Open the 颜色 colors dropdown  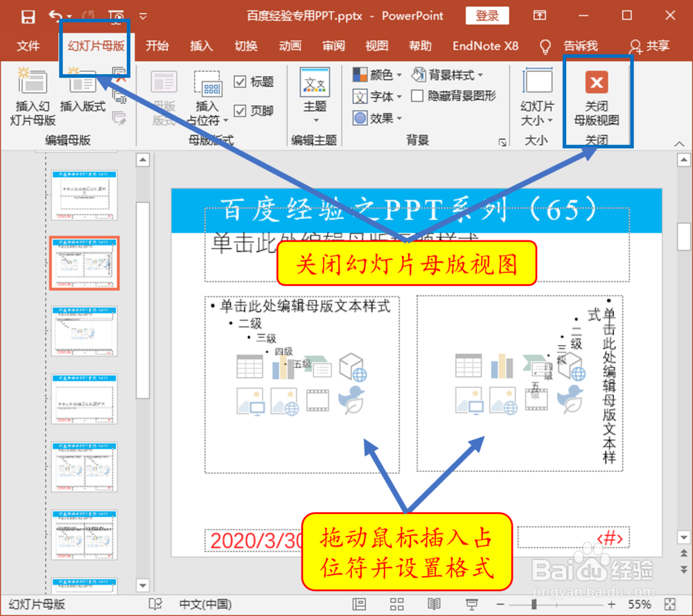378,75
